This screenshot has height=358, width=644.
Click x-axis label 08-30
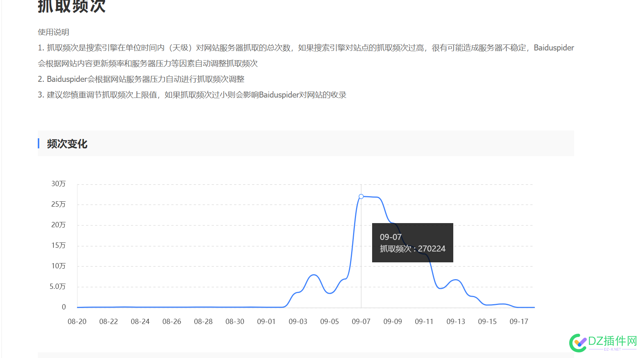coord(235,321)
